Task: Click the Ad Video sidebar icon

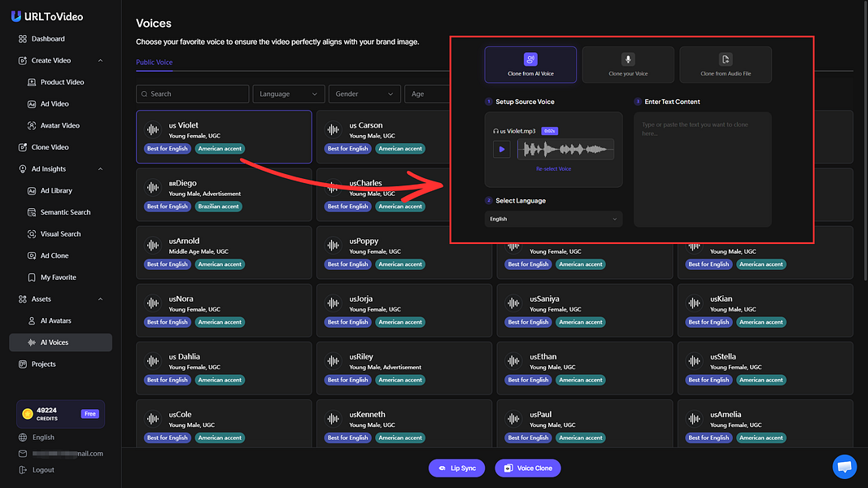Action: (x=32, y=104)
